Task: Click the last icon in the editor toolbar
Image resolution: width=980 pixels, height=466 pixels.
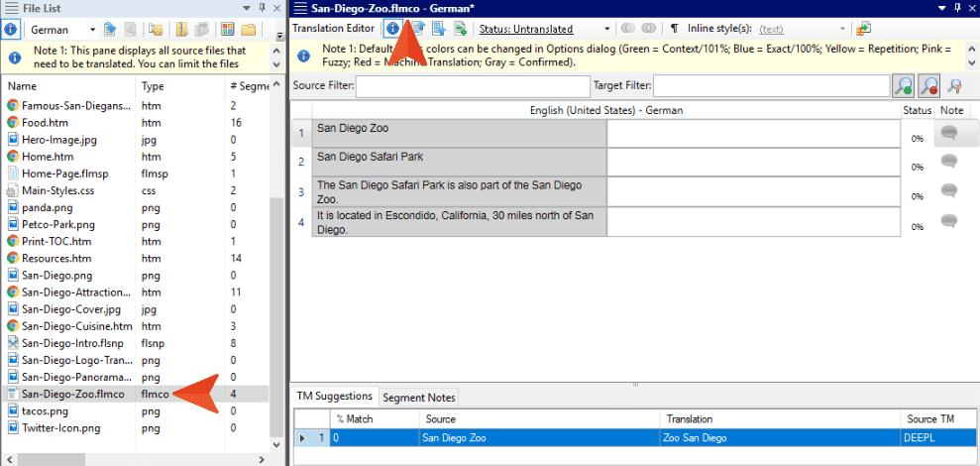Action: (x=864, y=29)
